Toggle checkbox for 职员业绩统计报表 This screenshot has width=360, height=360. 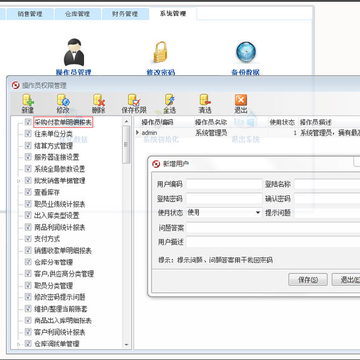click(x=28, y=204)
